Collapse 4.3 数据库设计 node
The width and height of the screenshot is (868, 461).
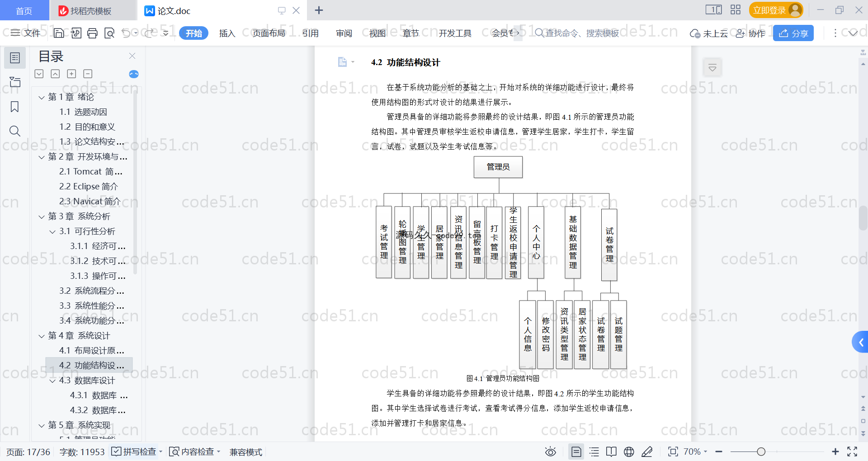[x=52, y=381]
